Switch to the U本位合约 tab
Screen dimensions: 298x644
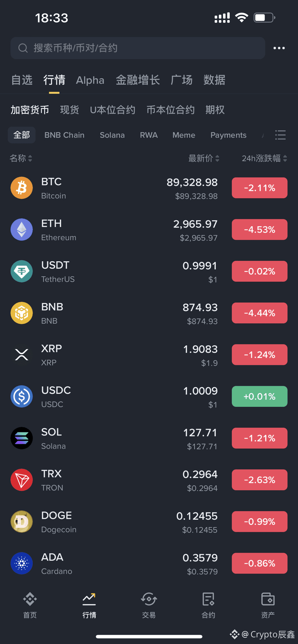click(x=113, y=110)
